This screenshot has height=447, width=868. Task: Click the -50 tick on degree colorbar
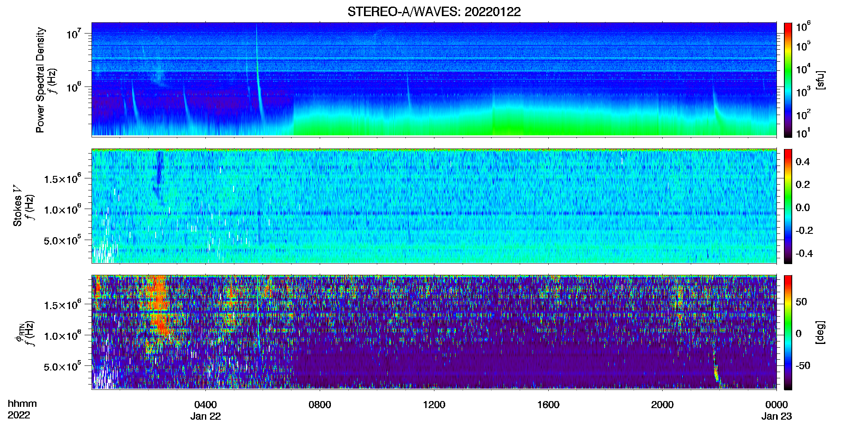(803, 365)
